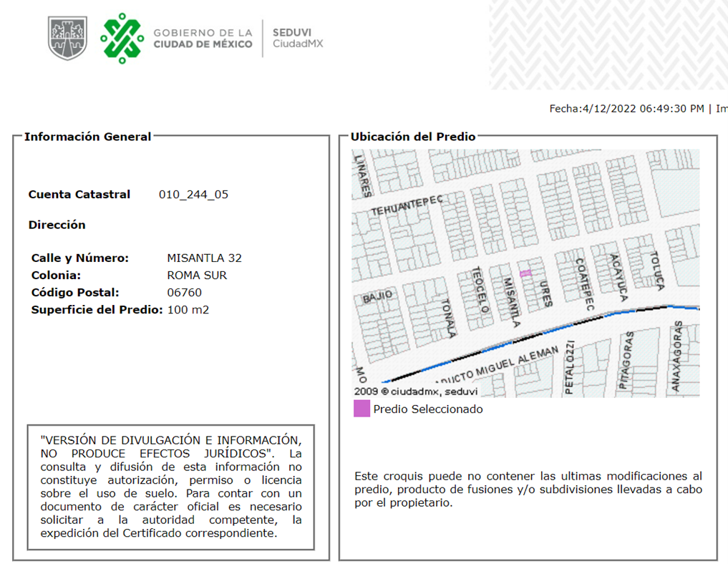Click the Calle y Número label
Image resolution: width=728 pixels, height=564 pixels.
80,258
